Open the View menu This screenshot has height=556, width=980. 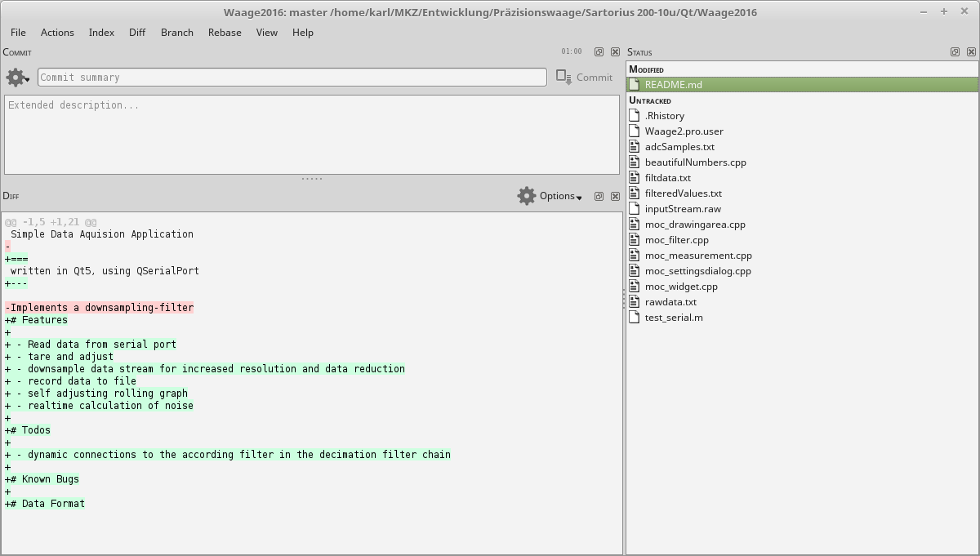(x=267, y=32)
